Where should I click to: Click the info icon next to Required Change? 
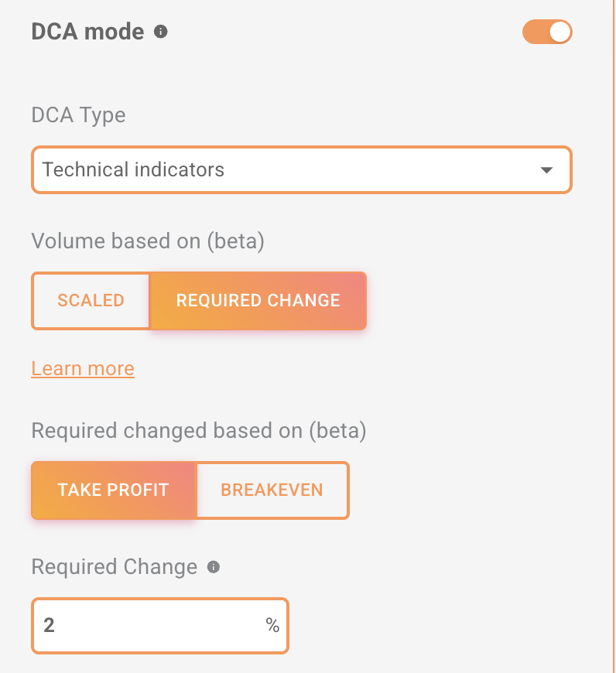(x=214, y=567)
